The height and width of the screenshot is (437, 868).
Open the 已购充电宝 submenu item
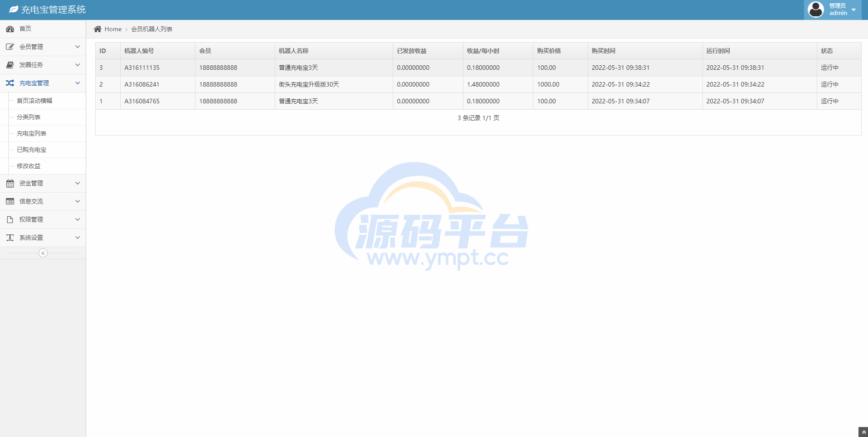[x=31, y=150]
